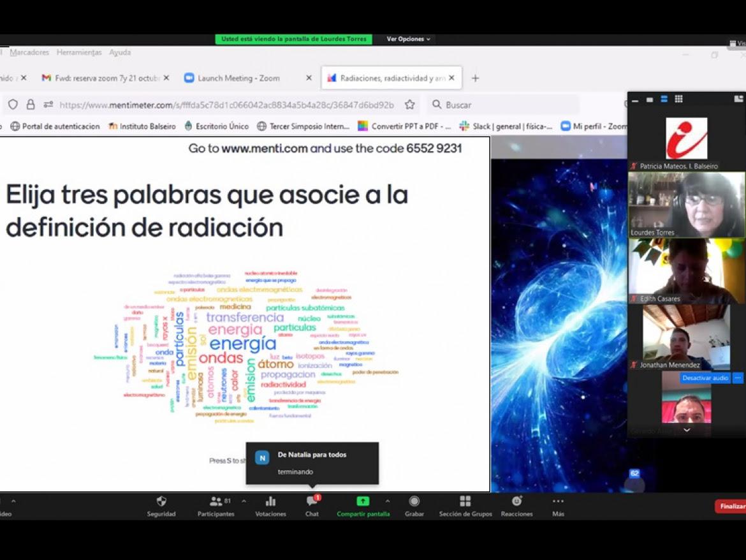Open Ver Opciones dropdown
746x560 pixels.
tap(407, 38)
